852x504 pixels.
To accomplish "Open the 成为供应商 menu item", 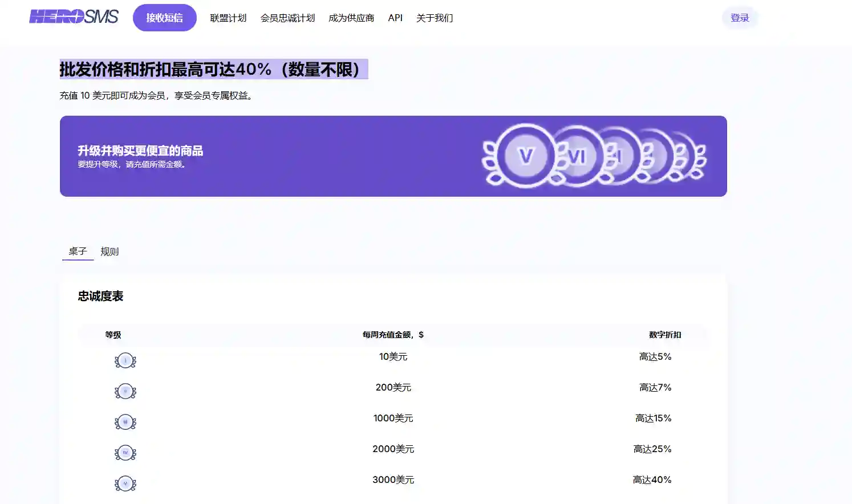I will (351, 18).
